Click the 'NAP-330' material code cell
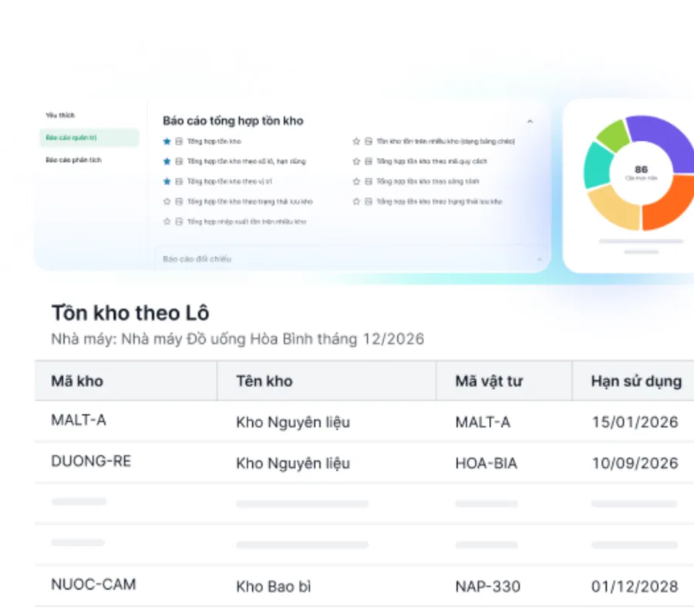The image size is (694, 616). tap(488, 587)
